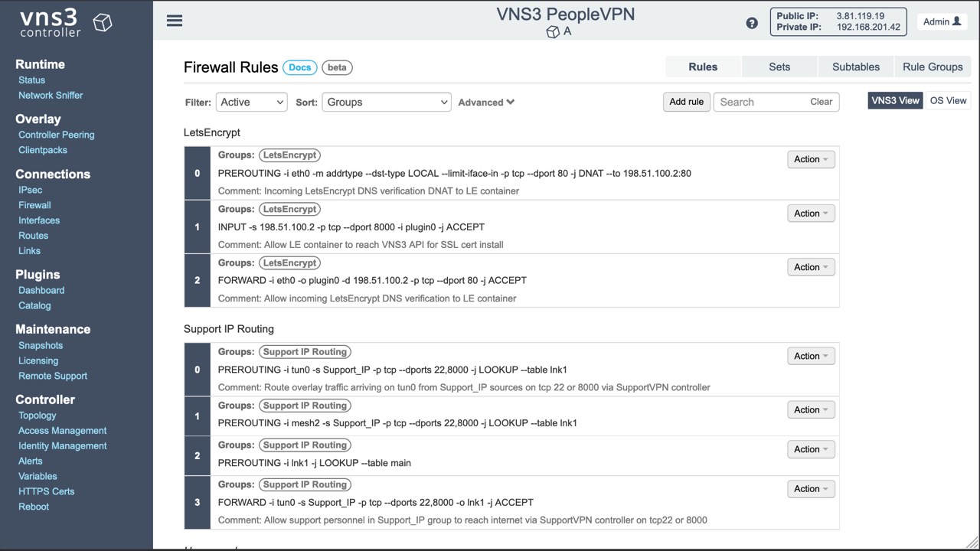
Task: Open Action menu for mesh2 PREROUTING rule
Action: click(811, 409)
